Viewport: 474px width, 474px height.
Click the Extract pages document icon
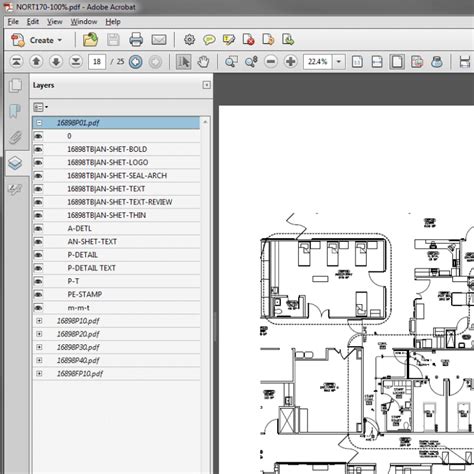[288, 40]
